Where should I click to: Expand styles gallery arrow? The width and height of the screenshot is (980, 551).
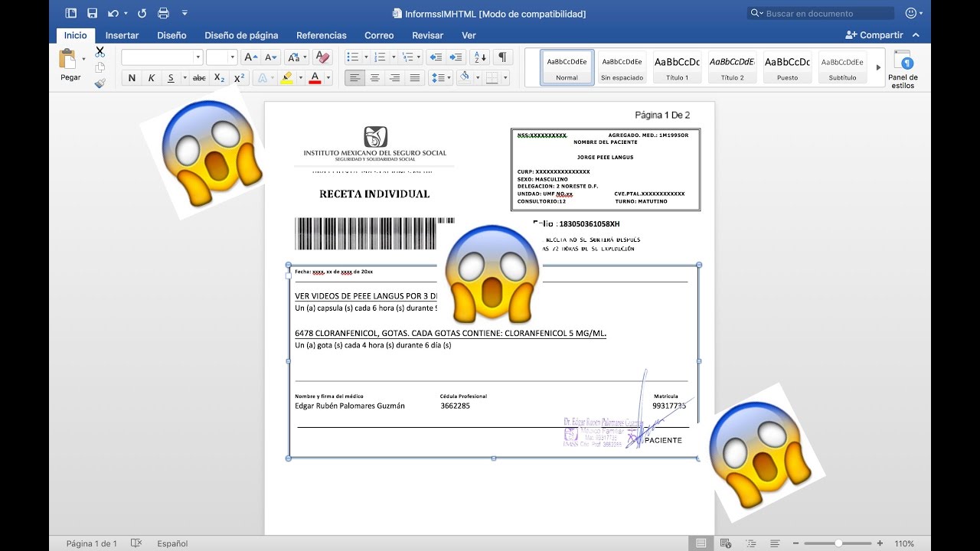point(878,67)
